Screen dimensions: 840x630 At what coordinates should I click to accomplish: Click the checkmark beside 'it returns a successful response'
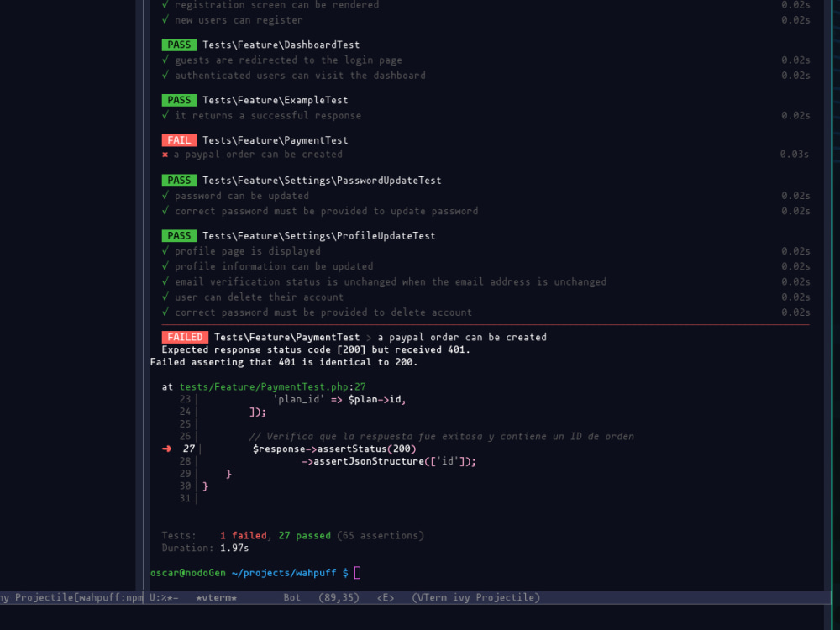pyautogui.click(x=165, y=115)
